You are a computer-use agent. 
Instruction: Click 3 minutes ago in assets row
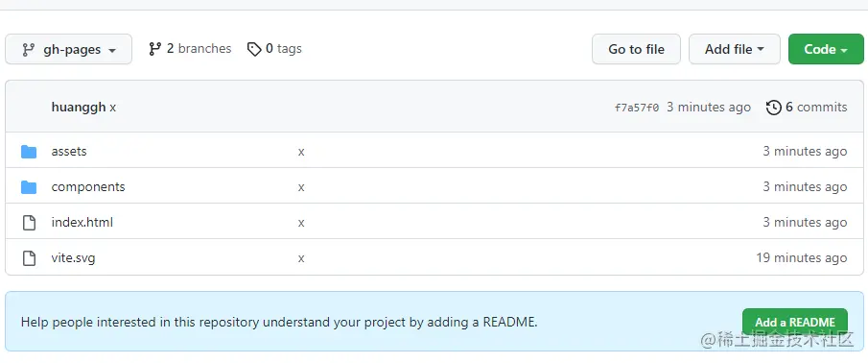(805, 152)
